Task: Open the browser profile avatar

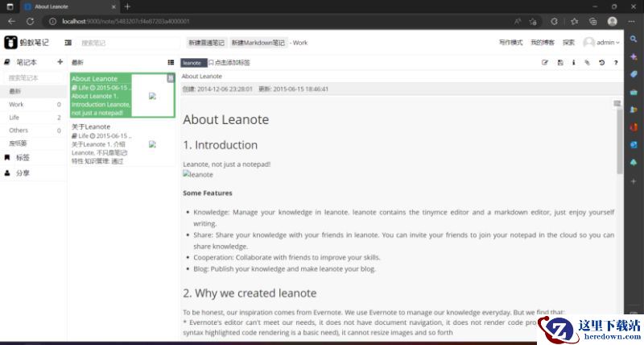Action: [x=613, y=22]
